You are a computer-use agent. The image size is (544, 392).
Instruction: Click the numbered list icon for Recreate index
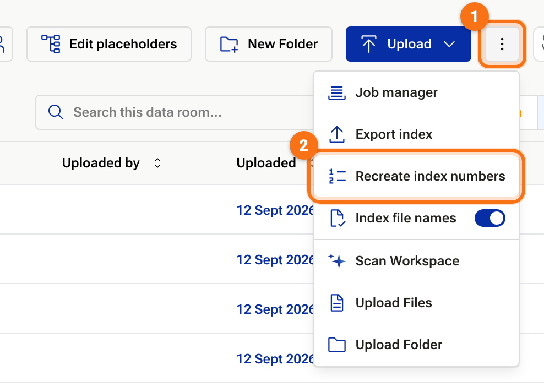336,176
